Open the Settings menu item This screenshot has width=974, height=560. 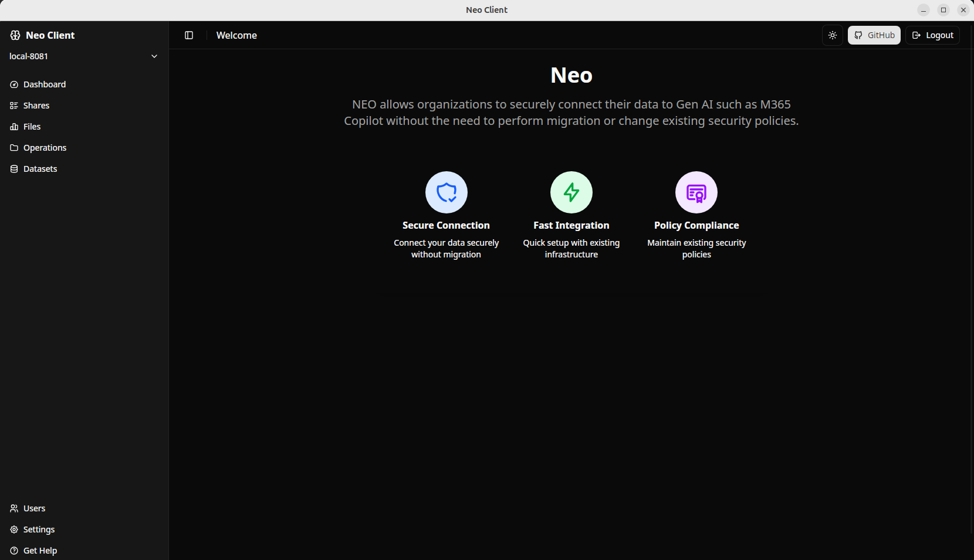point(39,529)
